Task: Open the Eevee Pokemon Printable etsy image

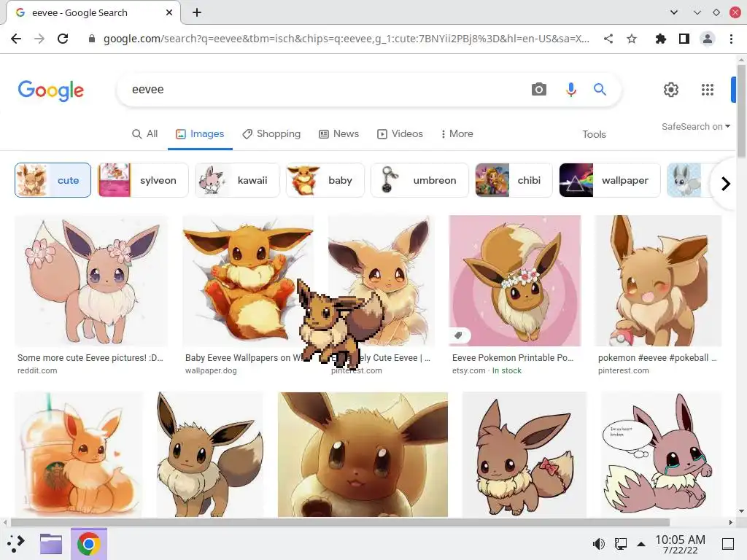Action: coord(515,281)
